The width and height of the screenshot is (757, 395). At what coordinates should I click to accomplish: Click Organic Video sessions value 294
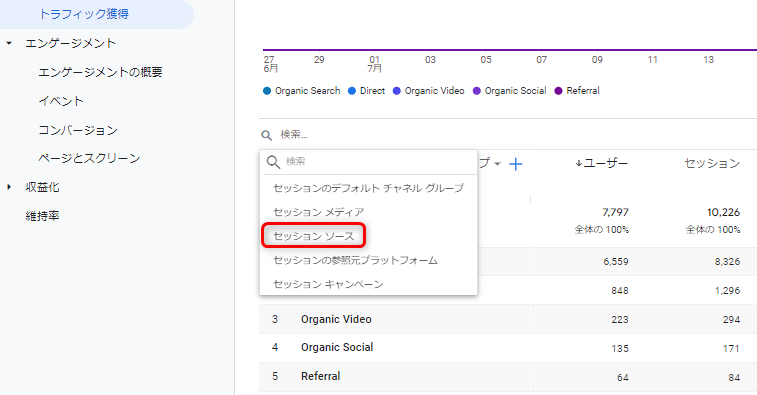click(x=731, y=320)
